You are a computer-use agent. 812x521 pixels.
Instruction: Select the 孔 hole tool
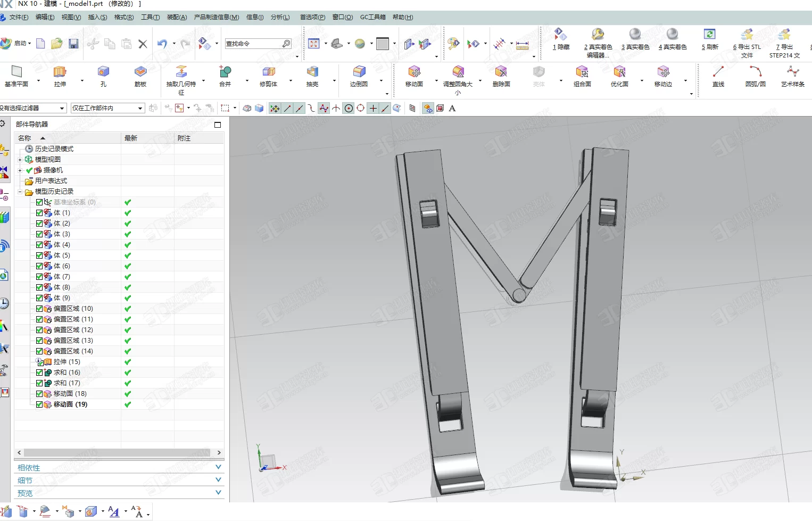[103, 76]
